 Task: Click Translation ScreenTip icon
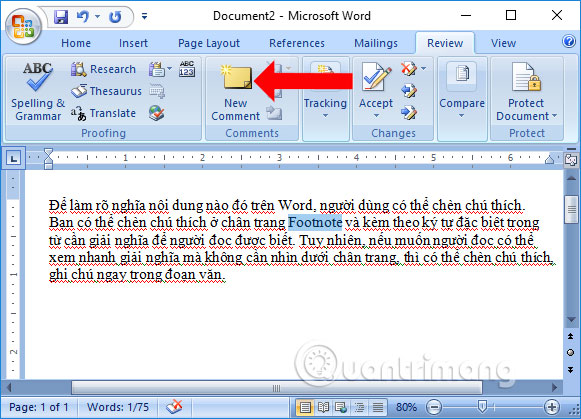pos(157,69)
